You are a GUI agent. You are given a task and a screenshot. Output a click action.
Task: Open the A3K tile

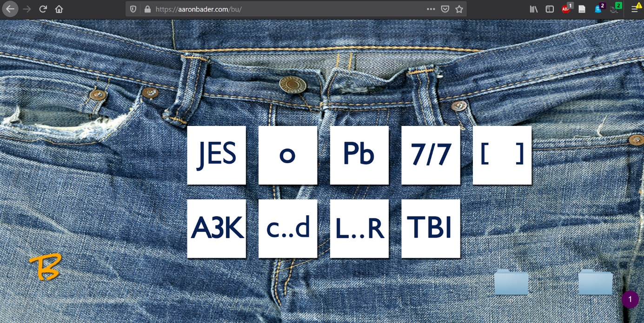[x=216, y=228]
